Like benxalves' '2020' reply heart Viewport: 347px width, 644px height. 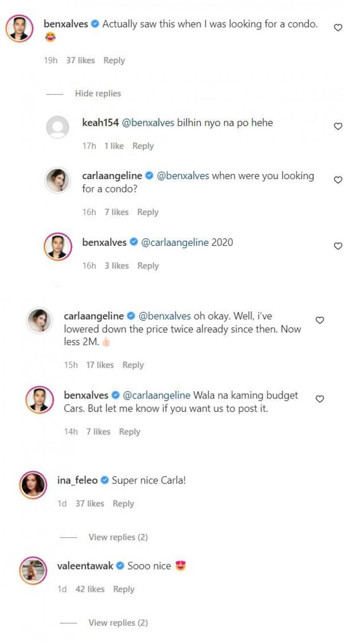coord(337,246)
